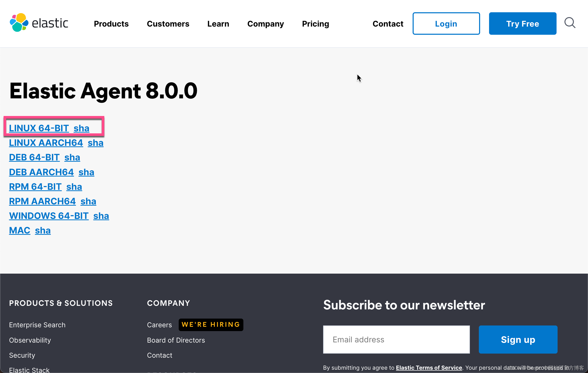Viewport: 588px width, 373px height.
Task: Download the LINUX 64-BIT package
Action: pyautogui.click(x=39, y=128)
